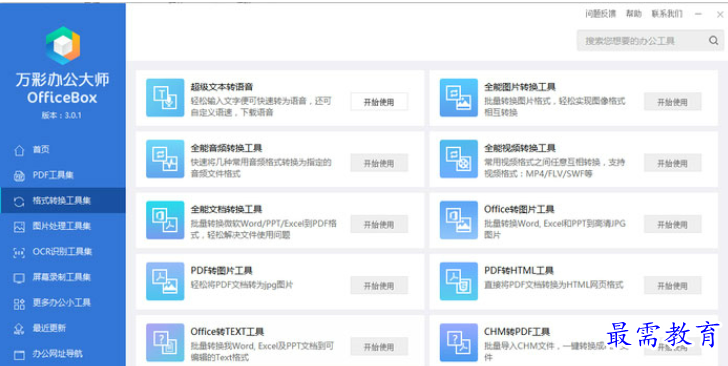Image resolution: width=728 pixels, height=366 pixels.
Task: Click the PDF转图片工具 title
Action: [221, 271]
